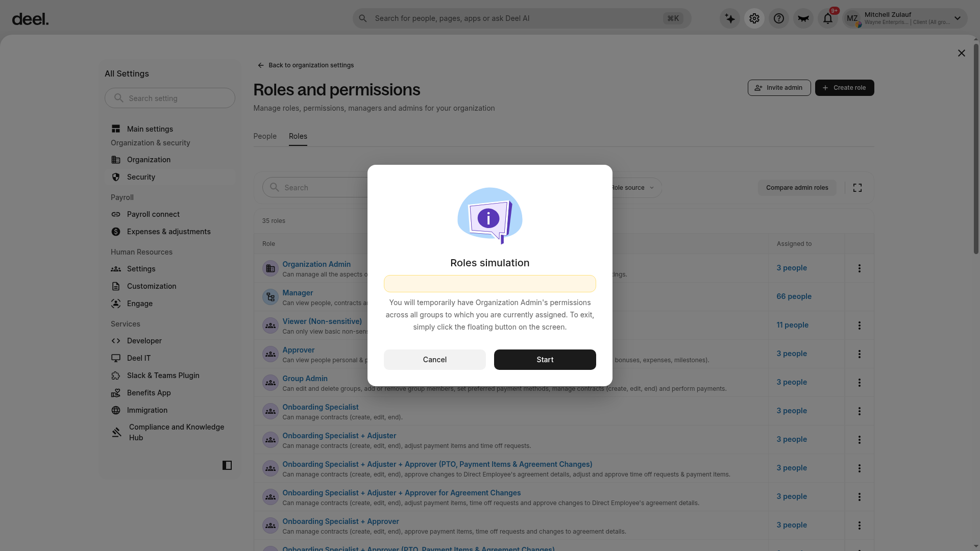This screenshot has width=980, height=551.
Task: Start the roles simulation
Action: [545, 360]
